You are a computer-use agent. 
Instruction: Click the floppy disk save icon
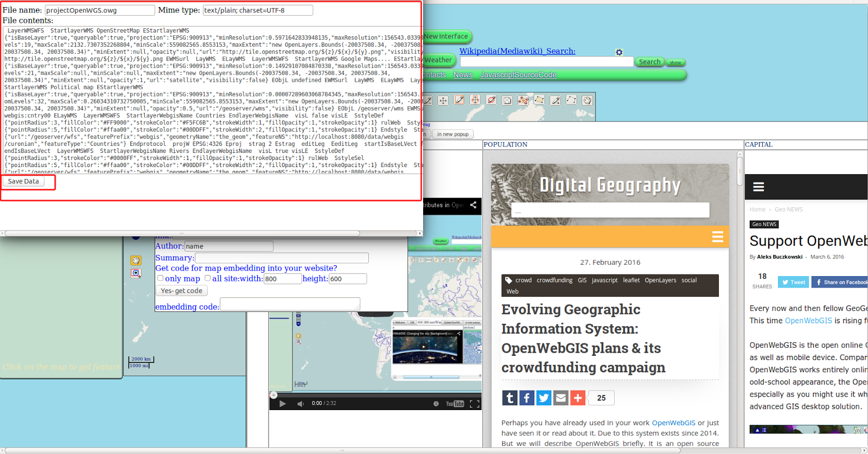pyautogui.click(x=507, y=100)
